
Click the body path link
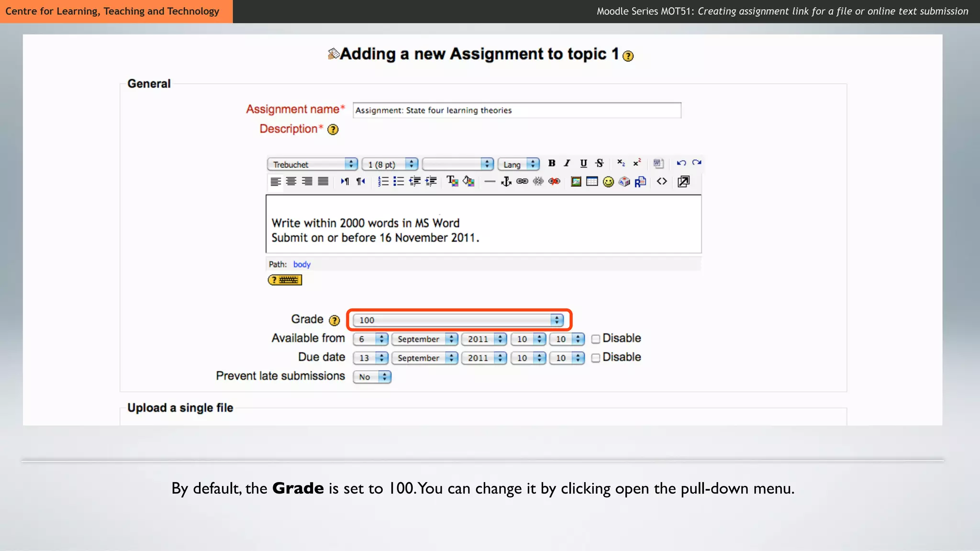pos(301,264)
